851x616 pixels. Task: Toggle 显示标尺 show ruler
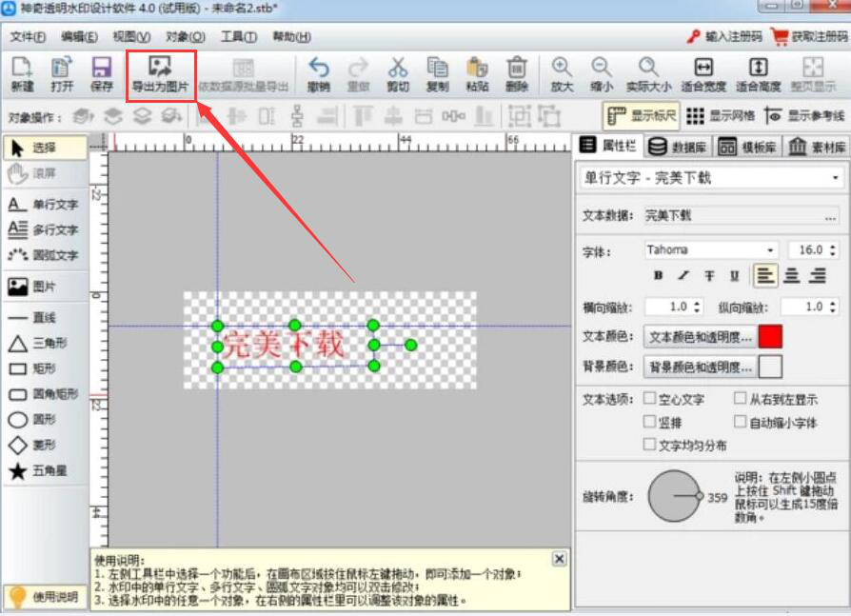point(641,115)
